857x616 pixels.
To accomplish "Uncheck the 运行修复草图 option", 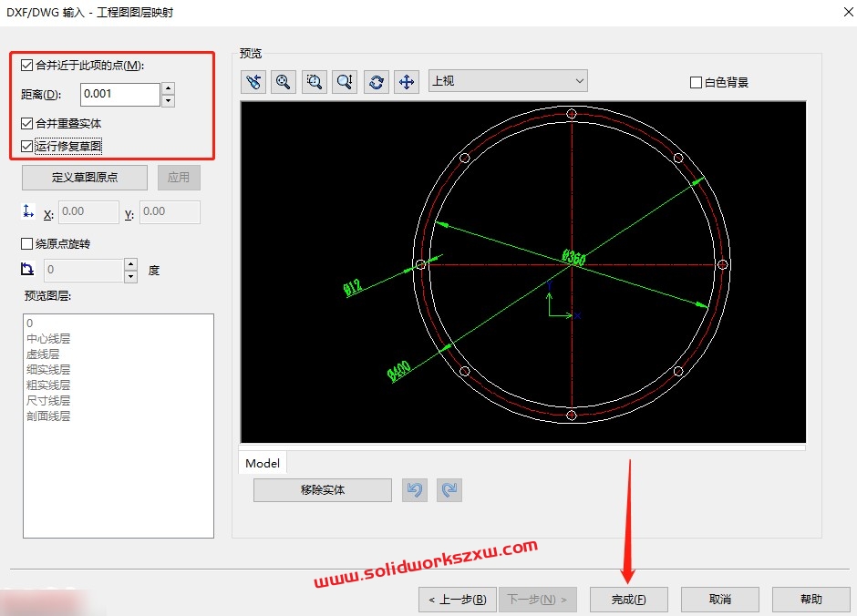I will 26,145.
